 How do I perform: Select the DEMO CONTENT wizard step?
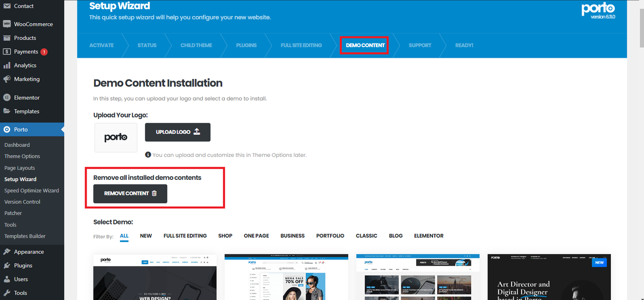click(x=365, y=45)
